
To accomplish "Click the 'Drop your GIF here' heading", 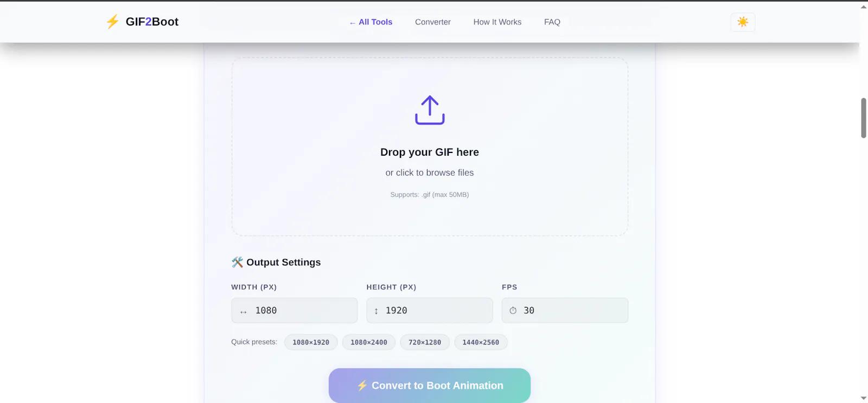I will click(x=430, y=152).
